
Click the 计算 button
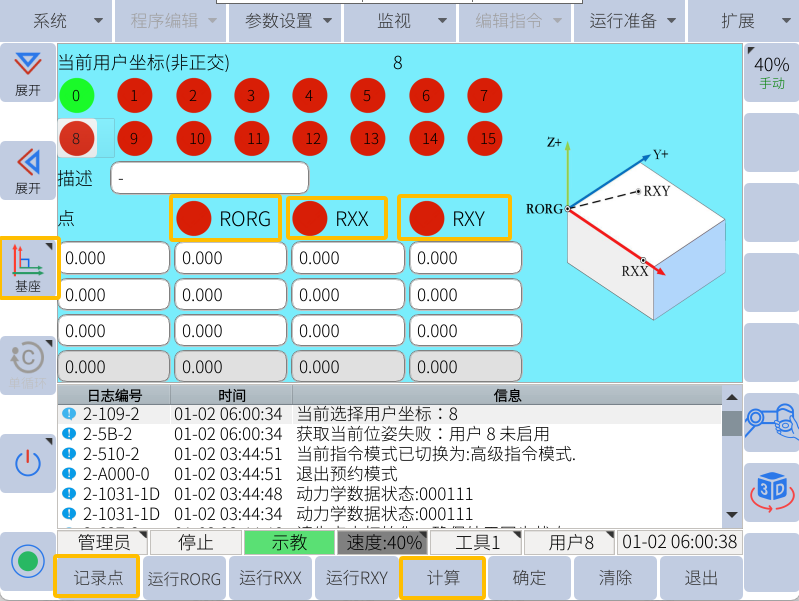[442, 578]
